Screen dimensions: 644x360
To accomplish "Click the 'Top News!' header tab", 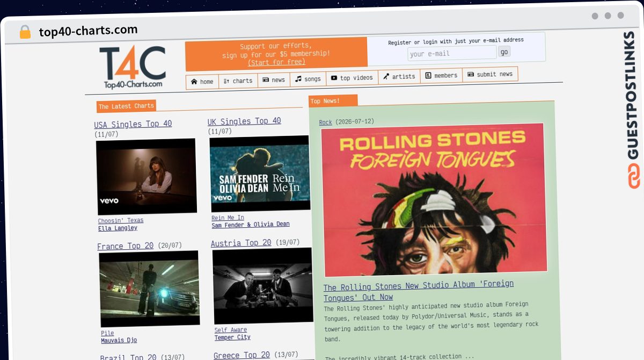I will click(x=333, y=100).
